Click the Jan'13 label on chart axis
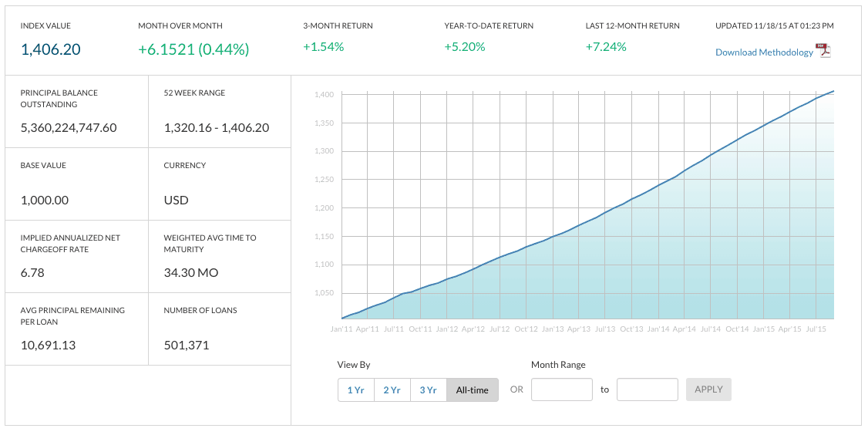 pyautogui.click(x=553, y=329)
